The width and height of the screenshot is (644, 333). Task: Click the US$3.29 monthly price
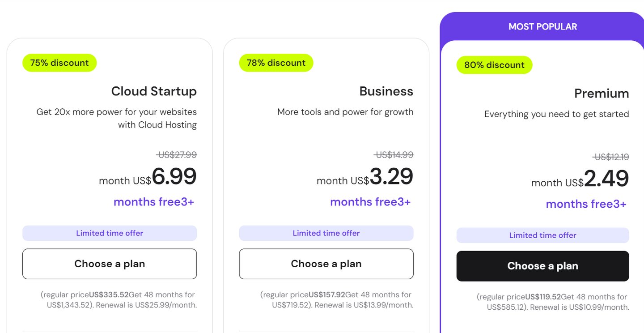(391, 177)
